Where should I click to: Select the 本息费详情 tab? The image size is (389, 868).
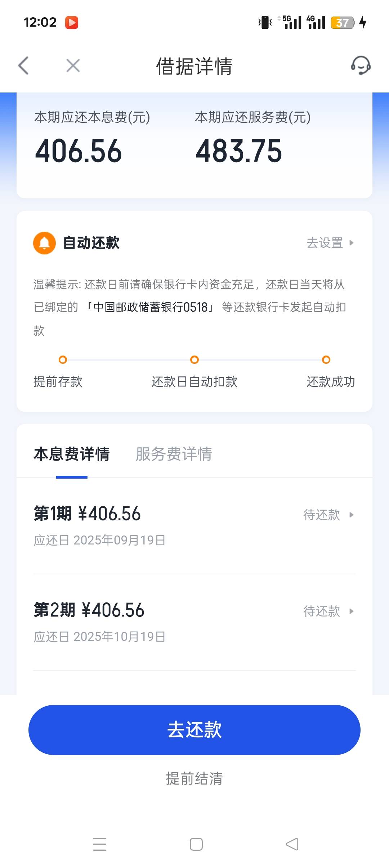click(72, 454)
